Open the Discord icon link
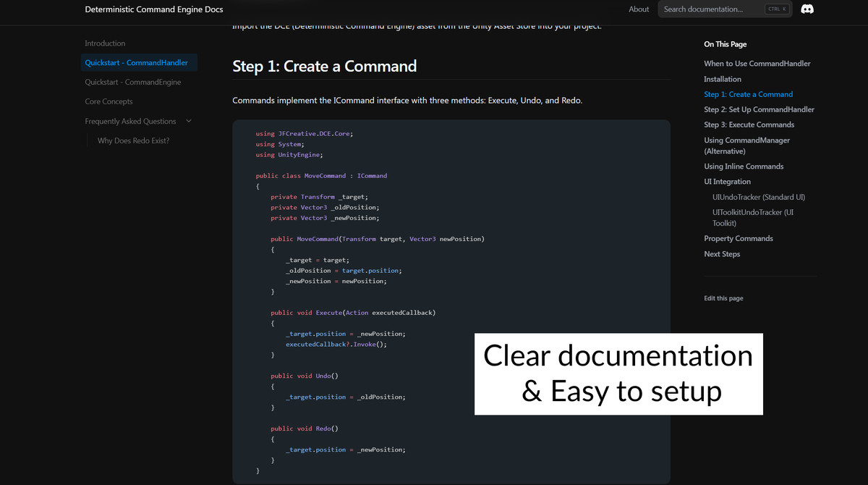 pos(807,9)
